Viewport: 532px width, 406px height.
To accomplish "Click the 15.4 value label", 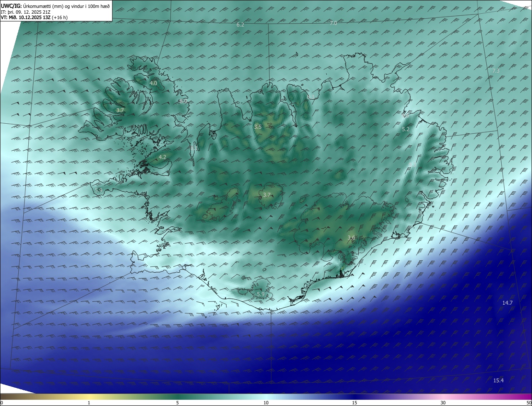I will coord(498,381).
